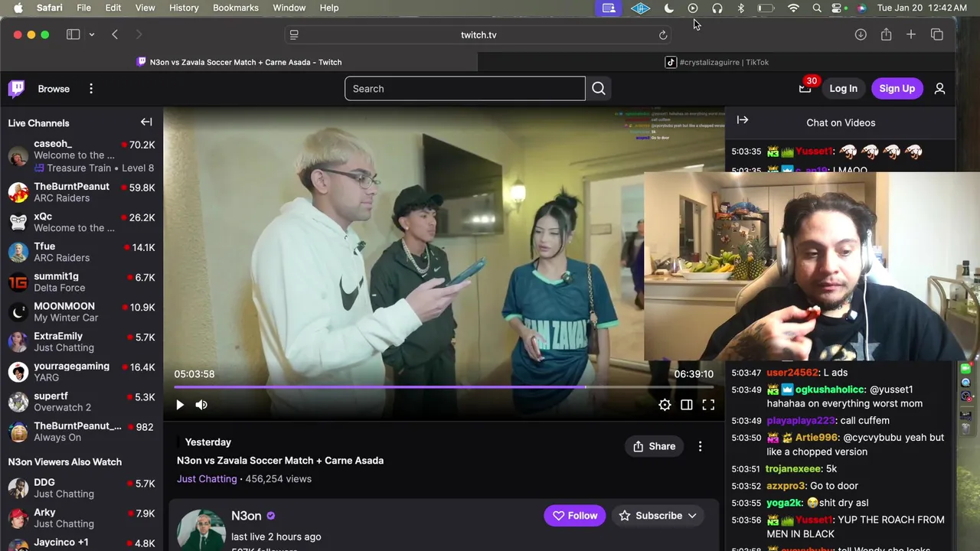Open Browse page
980x551 pixels.
pyautogui.click(x=54, y=89)
